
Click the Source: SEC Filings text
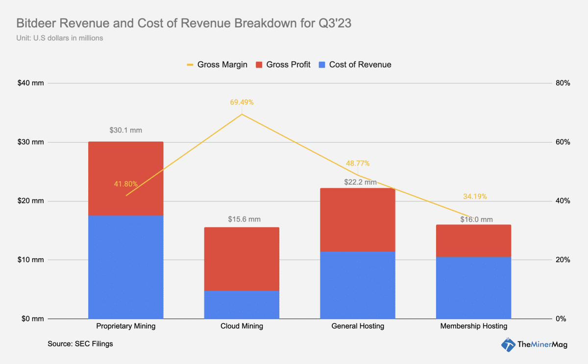coord(80,344)
